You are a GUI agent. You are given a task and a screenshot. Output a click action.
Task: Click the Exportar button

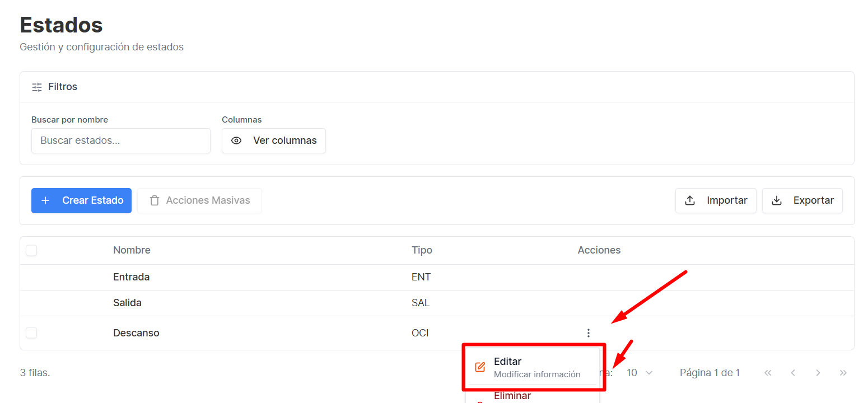(802, 200)
